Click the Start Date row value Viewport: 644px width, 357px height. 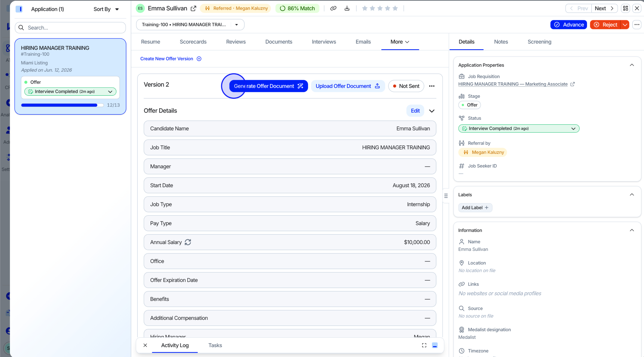click(x=411, y=185)
